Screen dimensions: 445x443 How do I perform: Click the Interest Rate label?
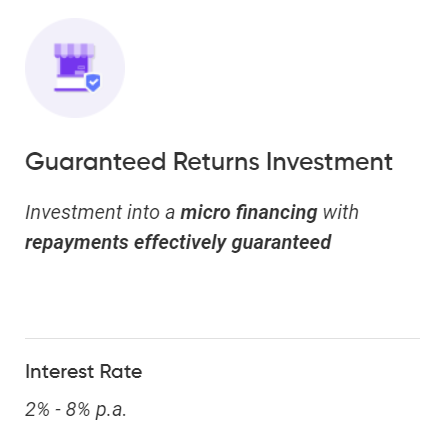pos(84,372)
